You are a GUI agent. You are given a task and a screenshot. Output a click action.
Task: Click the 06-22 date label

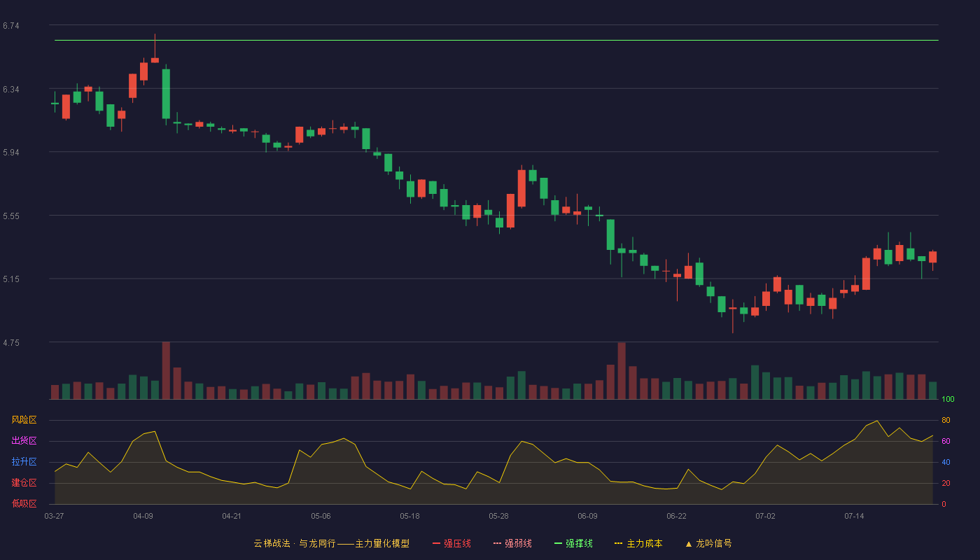pos(676,516)
